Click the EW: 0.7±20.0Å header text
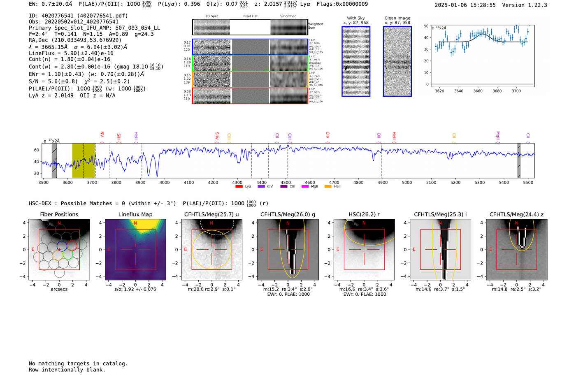 click(51, 4)
